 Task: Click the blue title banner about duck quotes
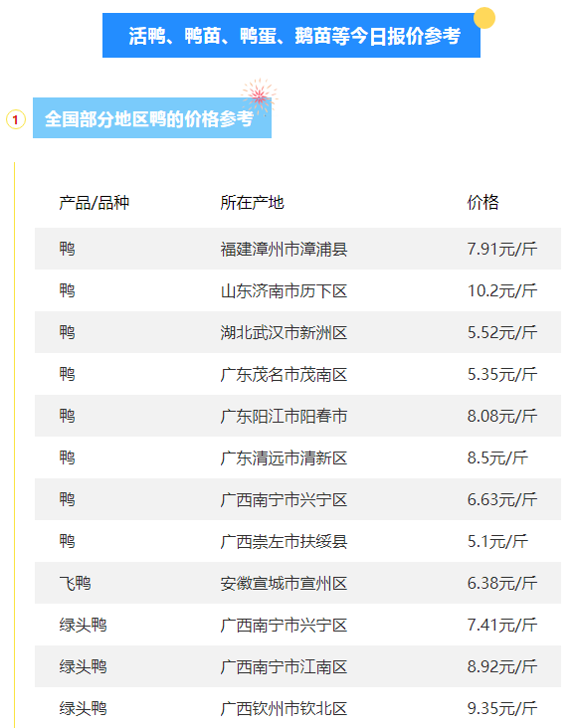point(291,35)
